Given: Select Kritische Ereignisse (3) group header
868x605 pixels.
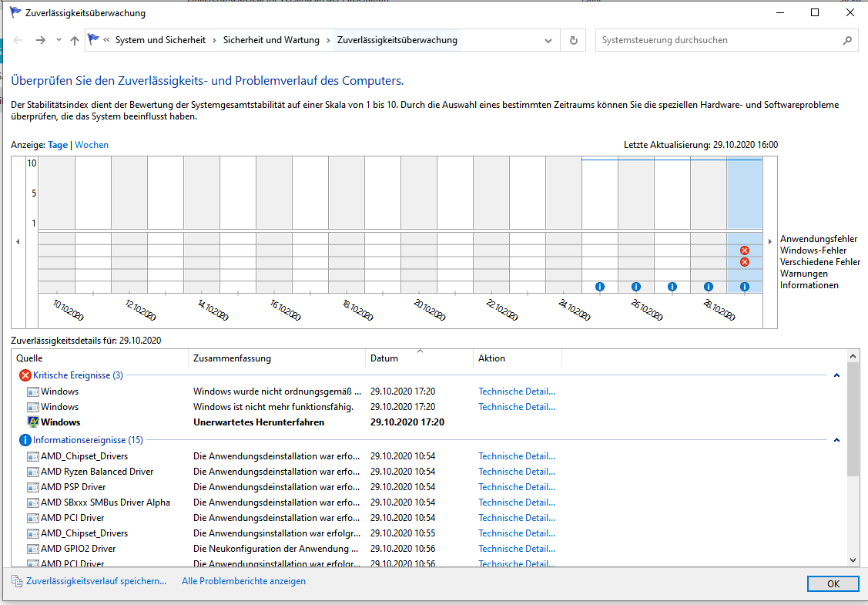Looking at the screenshot, I should tap(78, 375).
